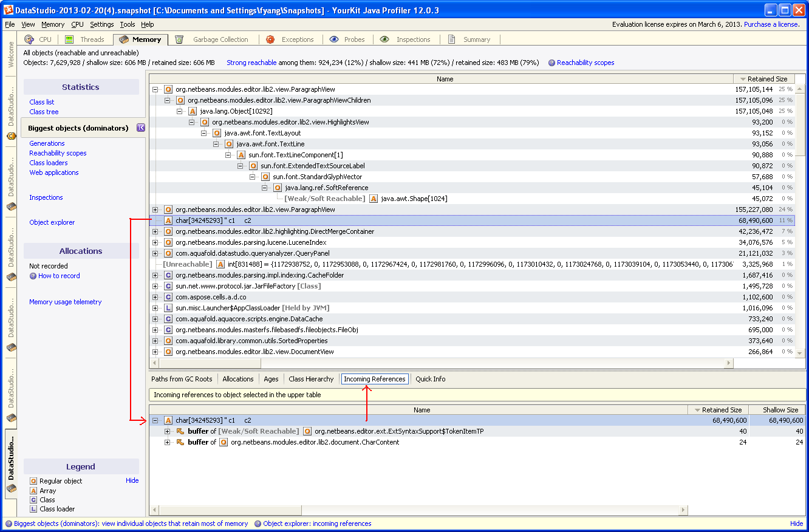The image size is (809, 532).
Task: Click the class icon of the CacheFolder row
Action: (168, 275)
